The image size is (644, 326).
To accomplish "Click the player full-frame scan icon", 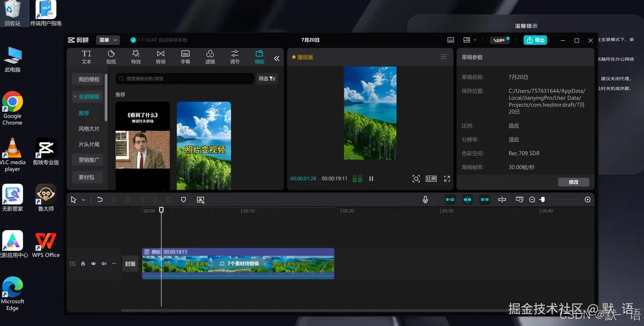I will 416,179.
